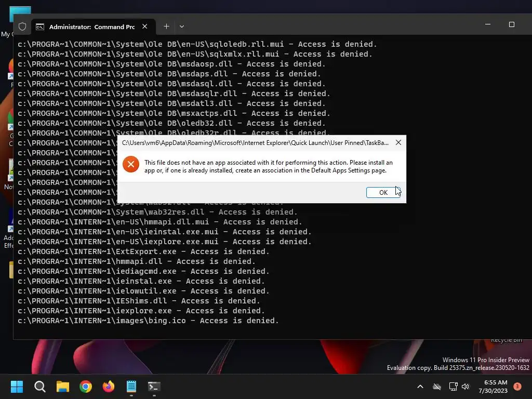
Task: Show hidden system tray icons
Action: pos(420,387)
